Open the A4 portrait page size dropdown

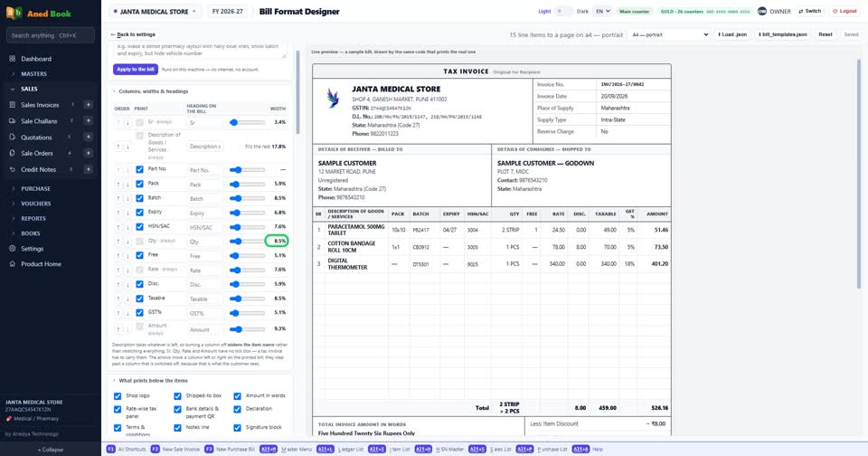pyautogui.click(x=669, y=34)
